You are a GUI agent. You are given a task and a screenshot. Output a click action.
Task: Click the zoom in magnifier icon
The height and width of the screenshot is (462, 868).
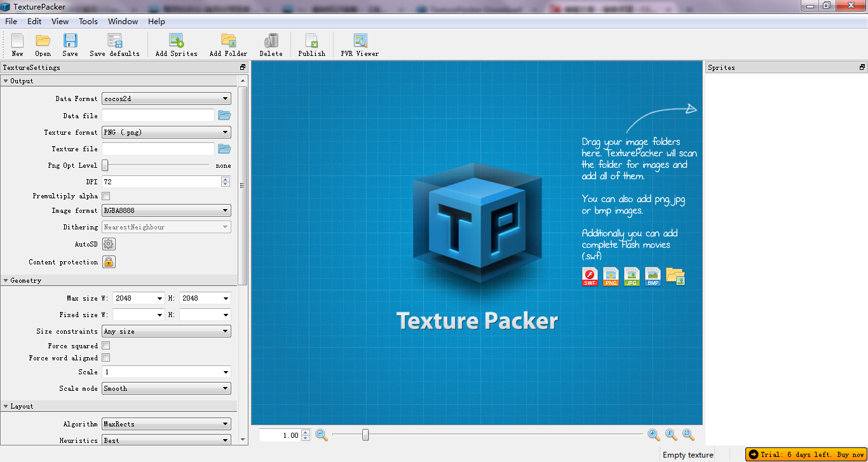pyautogui.click(x=654, y=435)
